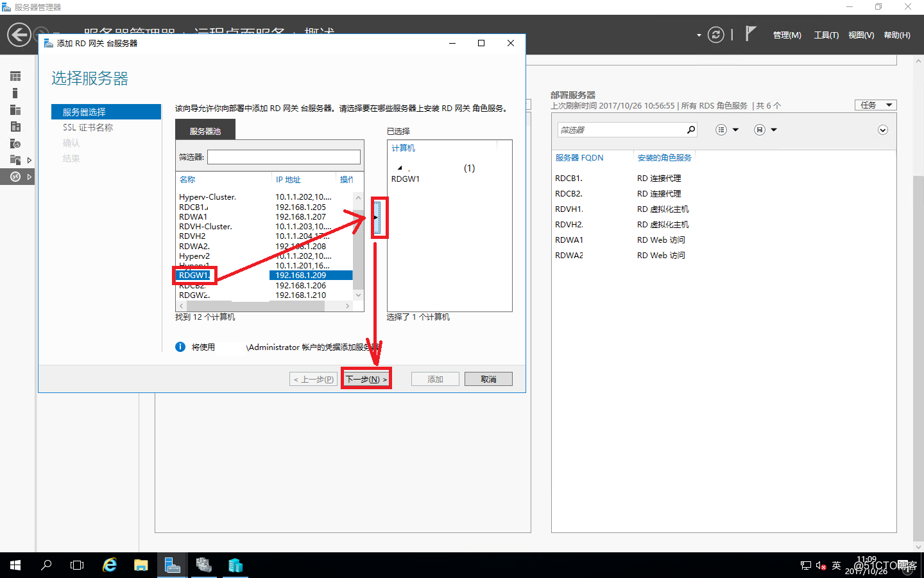This screenshot has width=924, height=578.
Task: Expand the criteria chevron in deployment servers filter
Action: click(x=883, y=130)
